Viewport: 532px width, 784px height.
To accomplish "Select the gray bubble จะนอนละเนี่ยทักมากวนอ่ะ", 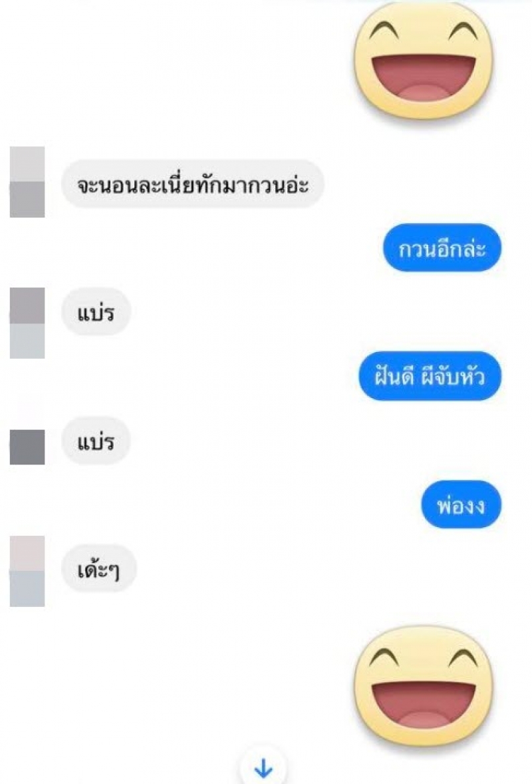I will (193, 184).
